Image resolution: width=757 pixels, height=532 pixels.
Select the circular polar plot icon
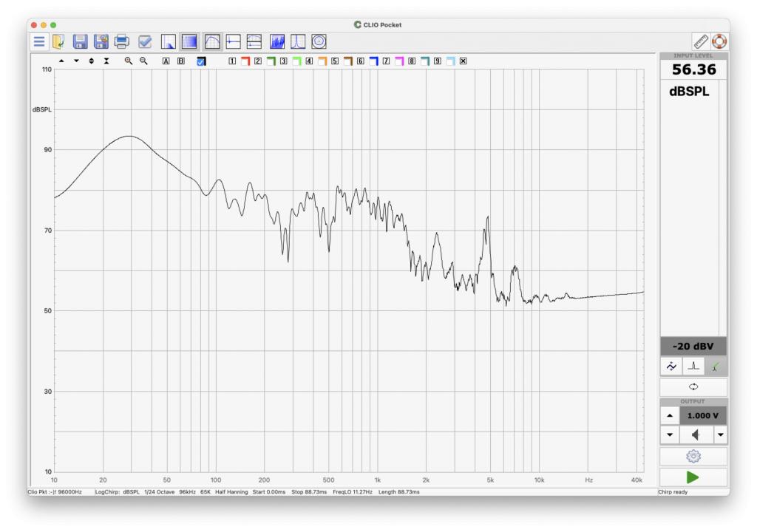coord(319,41)
